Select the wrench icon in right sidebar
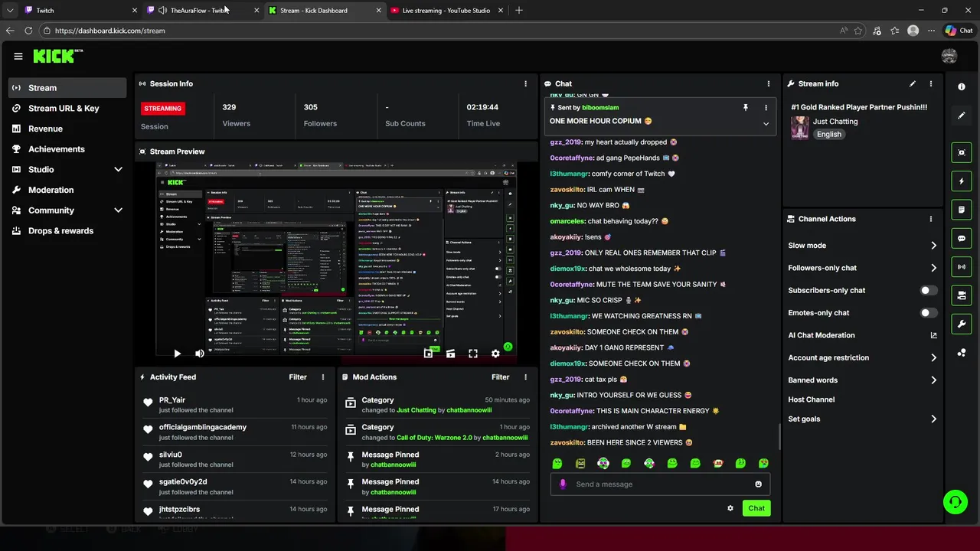The height and width of the screenshot is (551, 980). click(x=962, y=324)
